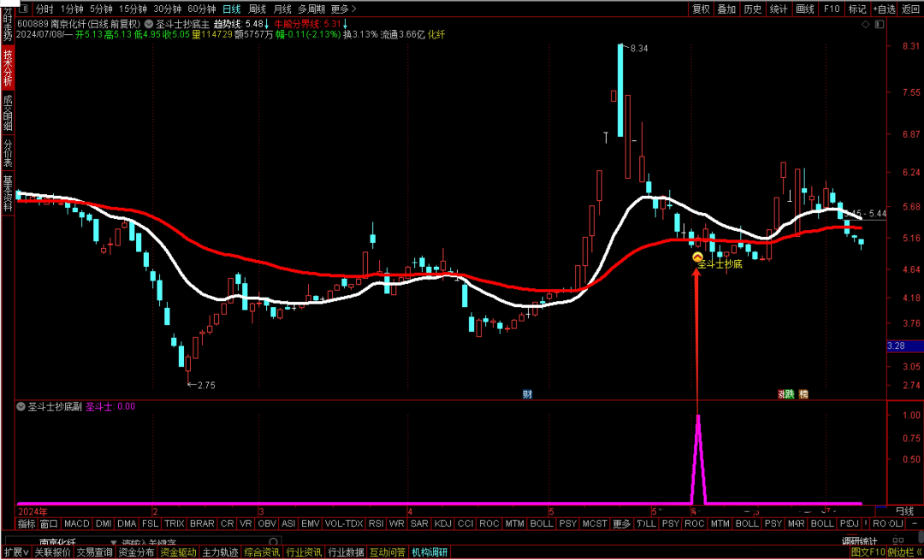Click the 标记 mark tool
The image size is (924, 560).
[857, 9]
